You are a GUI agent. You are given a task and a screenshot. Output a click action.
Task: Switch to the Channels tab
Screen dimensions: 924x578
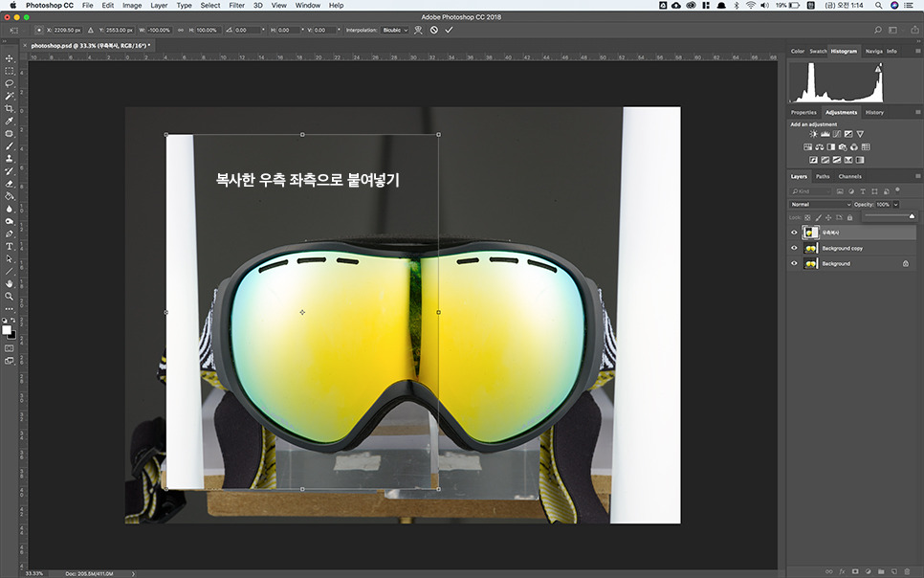pyautogui.click(x=849, y=175)
